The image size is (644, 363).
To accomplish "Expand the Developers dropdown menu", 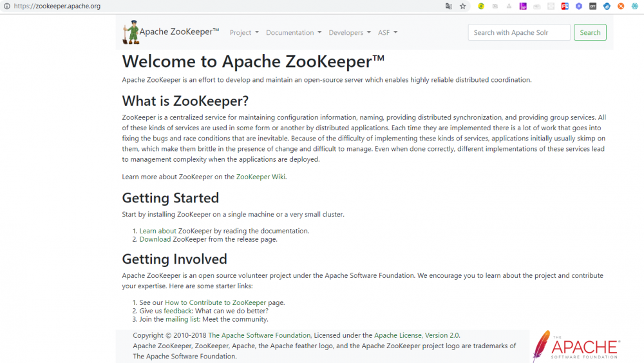I will click(350, 32).
